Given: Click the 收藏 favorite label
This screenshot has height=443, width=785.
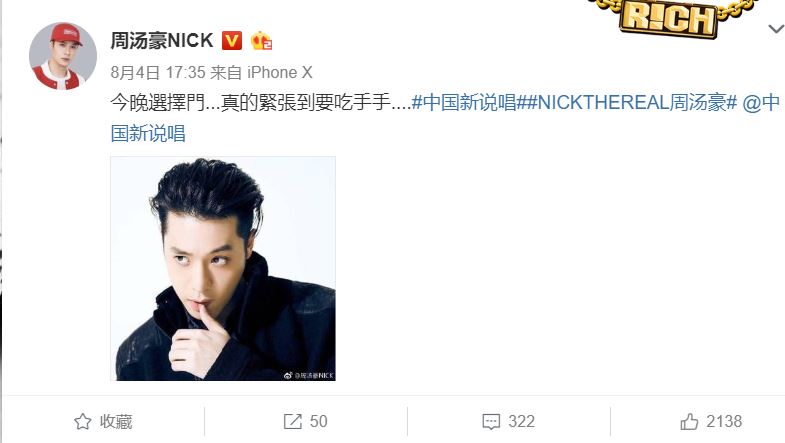Looking at the screenshot, I should pos(116,421).
